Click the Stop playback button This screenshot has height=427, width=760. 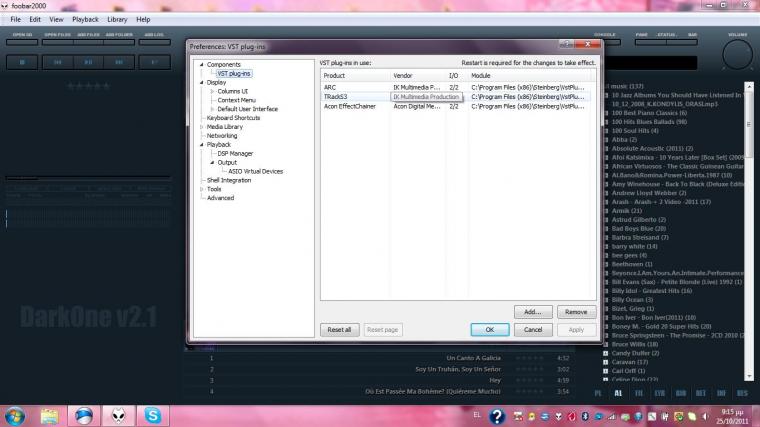click(x=22, y=63)
